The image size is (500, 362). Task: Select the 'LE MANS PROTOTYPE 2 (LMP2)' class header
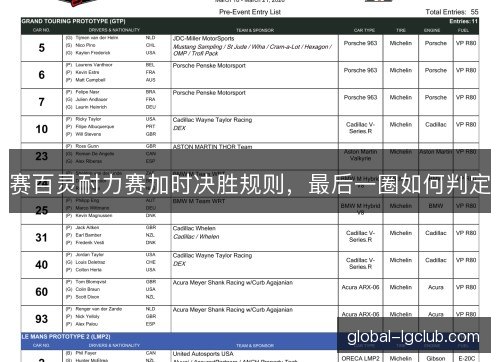click(x=66, y=337)
